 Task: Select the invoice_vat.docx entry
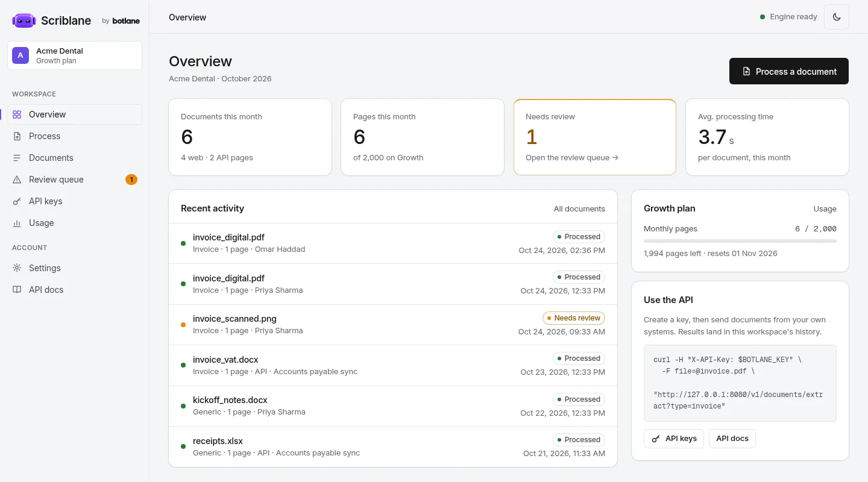coord(393,365)
